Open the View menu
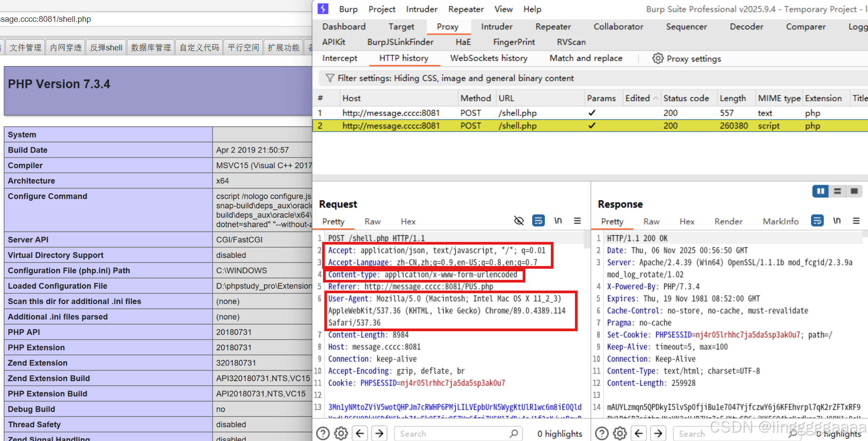 (503, 9)
